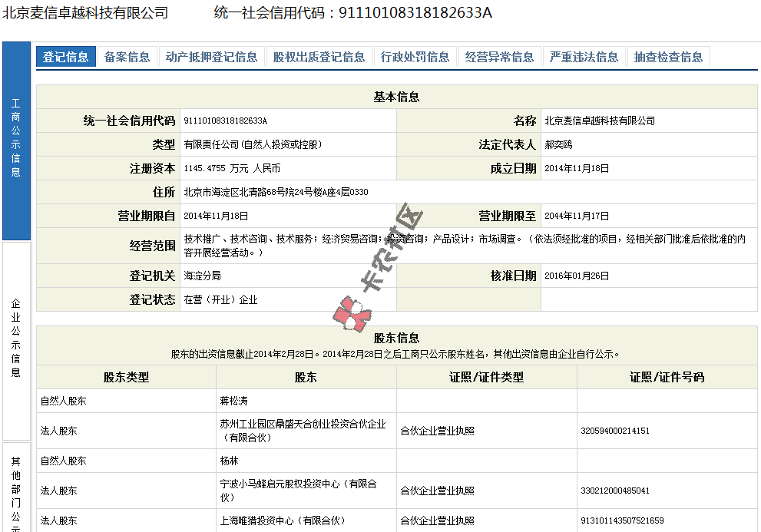Click legal representative name 郝奕鸥

click(558, 144)
